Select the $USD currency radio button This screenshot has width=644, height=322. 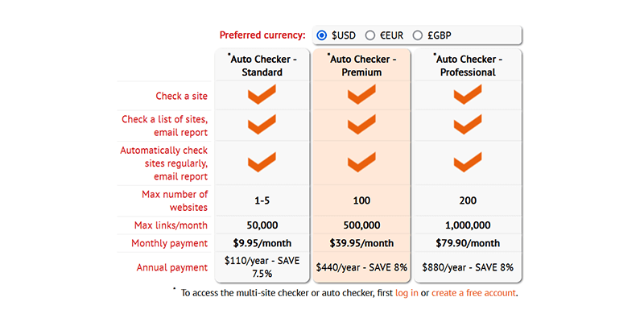322,35
